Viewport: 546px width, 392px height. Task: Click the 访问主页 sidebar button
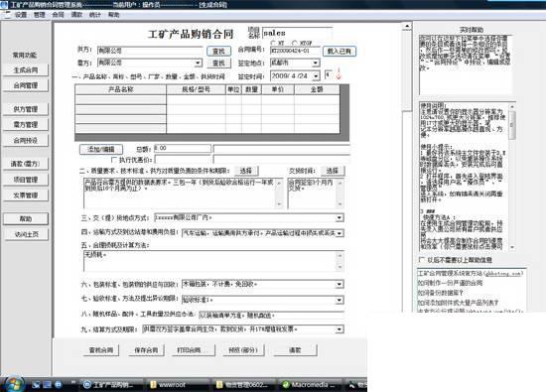pos(26,234)
